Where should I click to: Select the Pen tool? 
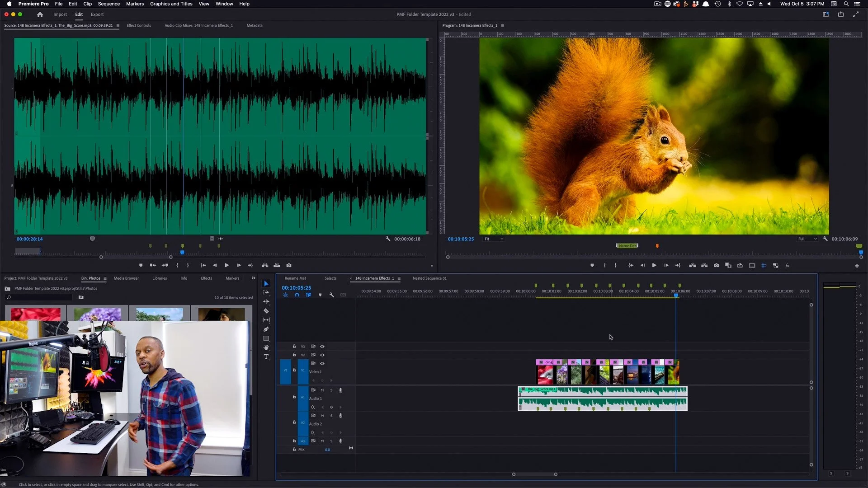(266, 329)
